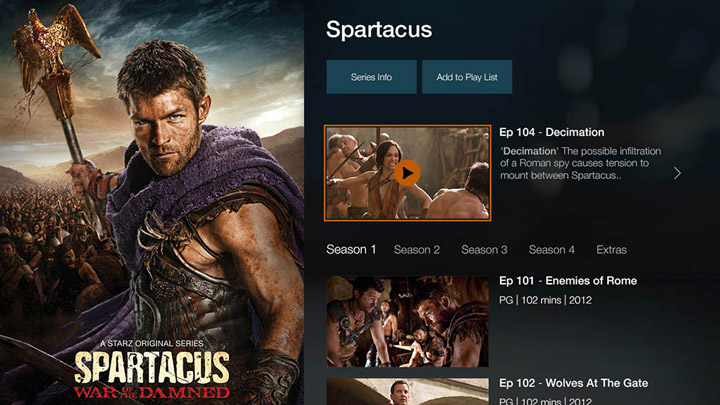Click the Ep 101 rating and runtime line
Viewport: 720px width, 405px height.
coord(546,300)
